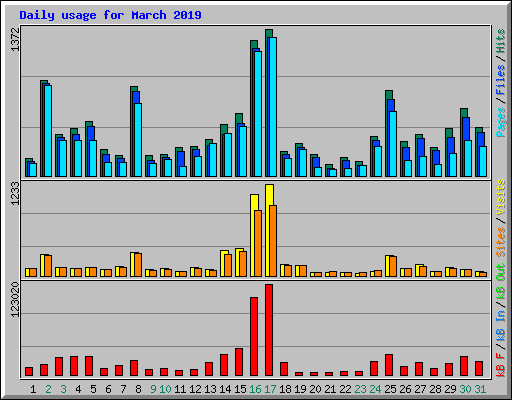
Task: Select the 'Pages' legend label
Action: pyautogui.click(x=500, y=122)
